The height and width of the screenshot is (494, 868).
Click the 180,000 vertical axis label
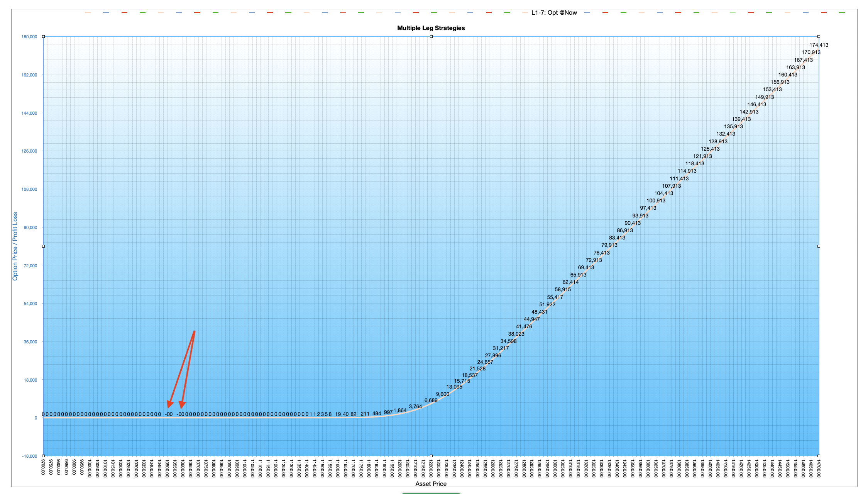(29, 37)
